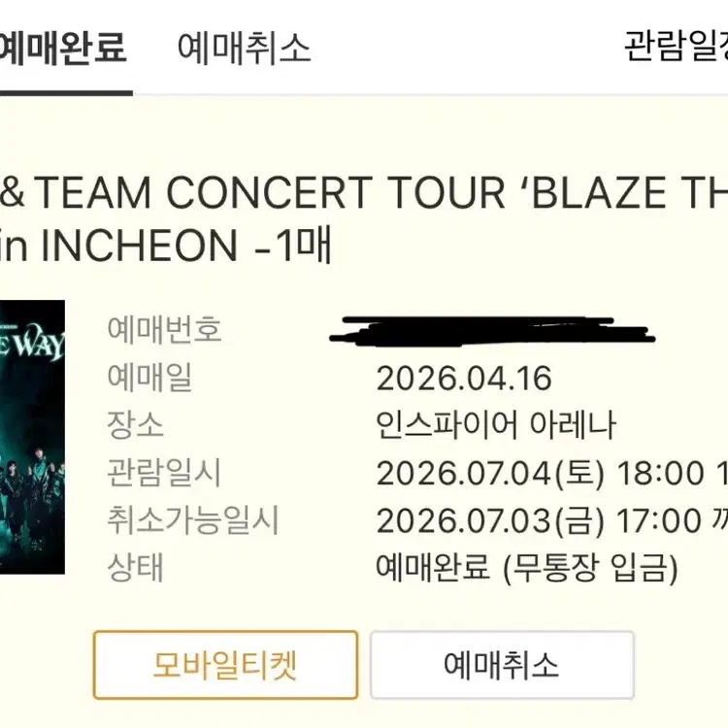Select the 관람일정 tab on the right
This screenshot has width=728, height=728.
[x=676, y=47]
